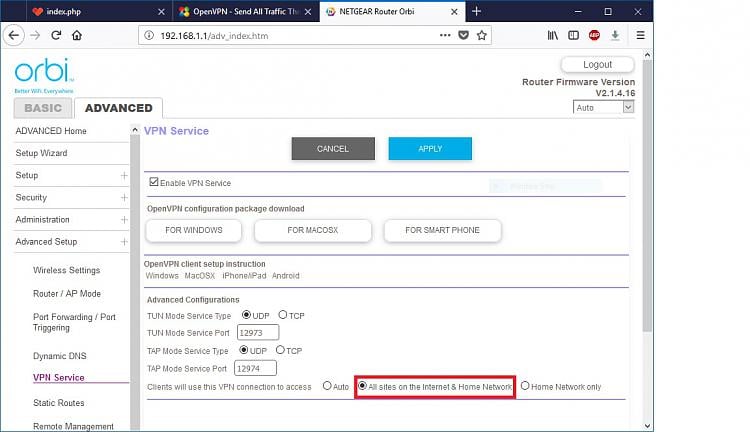Close the OpenVPN tab

click(x=308, y=11)
